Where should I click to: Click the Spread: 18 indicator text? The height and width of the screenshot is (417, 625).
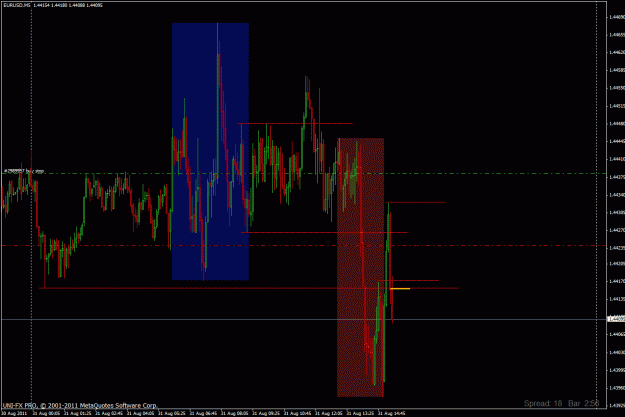543,403
